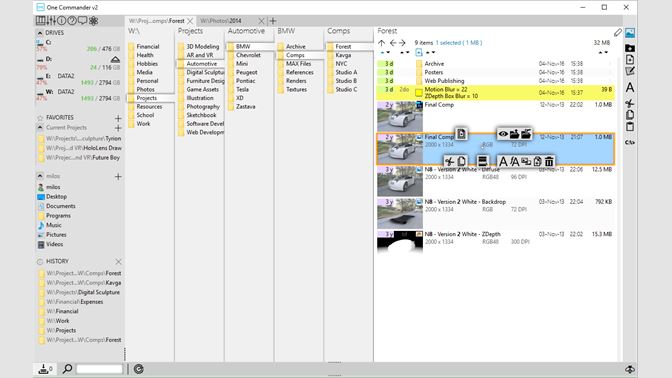Click the paste clipboard icon in right toolbar
The width and height of the screenshot is (672, 378).
pos(630,126)
